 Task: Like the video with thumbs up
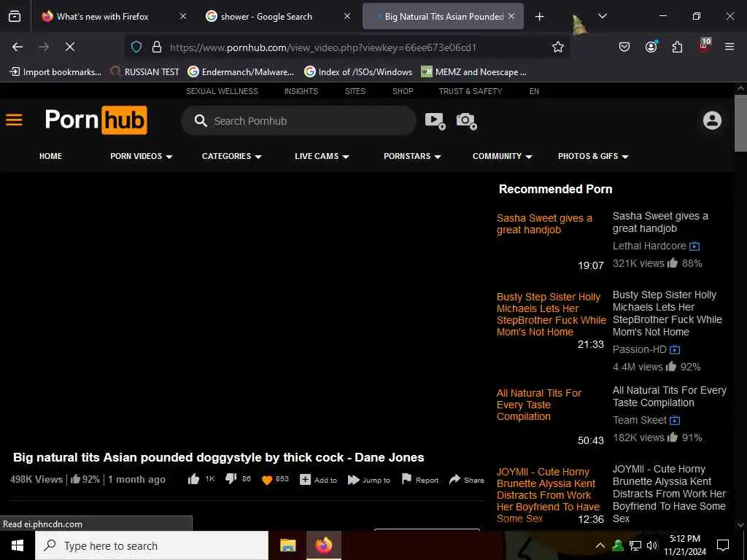(x=193, y=479)
